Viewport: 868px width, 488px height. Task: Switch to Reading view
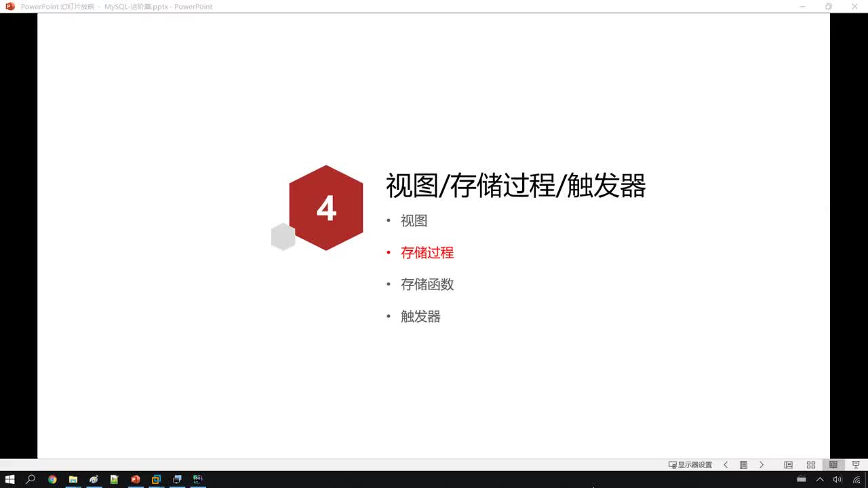(833, 465)
